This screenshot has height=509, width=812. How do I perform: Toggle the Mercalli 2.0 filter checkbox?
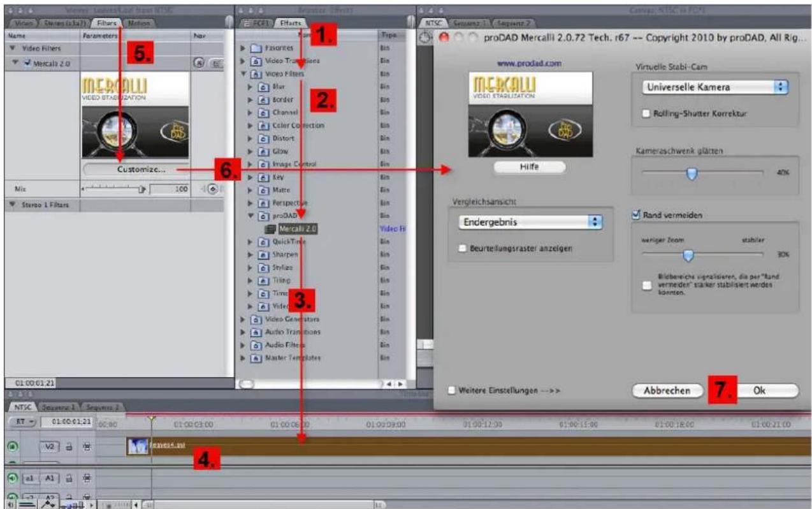tap(27, 63)
